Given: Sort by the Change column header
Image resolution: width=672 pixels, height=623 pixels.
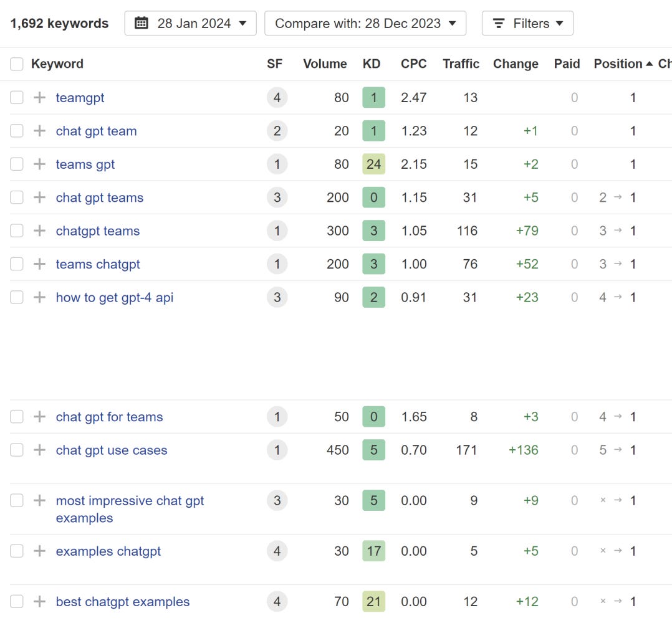Looking at the screenshot, I should [x=516, y=64].
